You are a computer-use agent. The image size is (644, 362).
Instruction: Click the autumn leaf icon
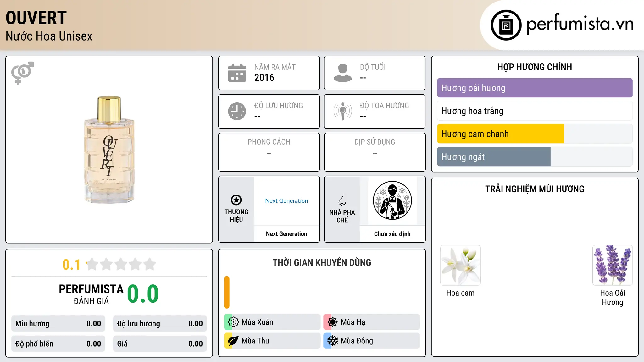pos(233,341)
